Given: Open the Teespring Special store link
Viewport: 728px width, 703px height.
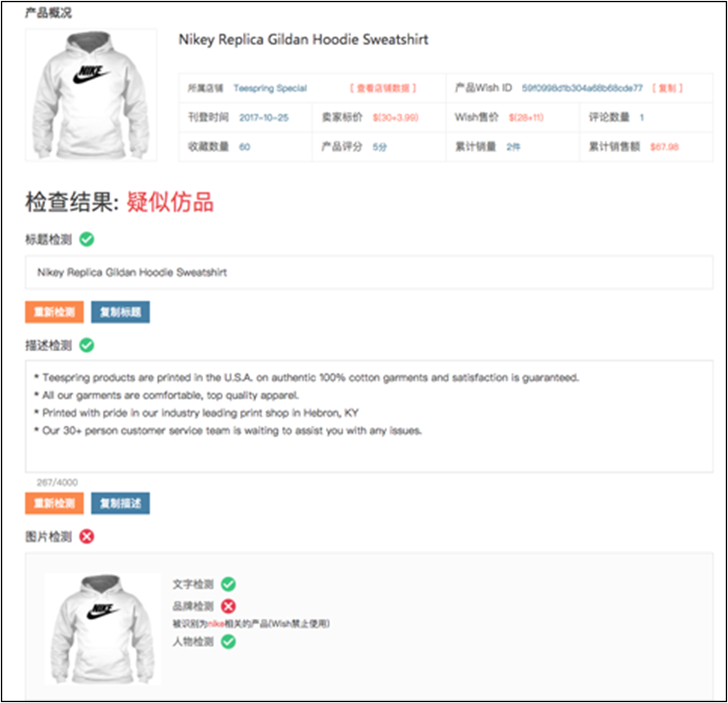Looking at the screenshot, I should (270, 88).
